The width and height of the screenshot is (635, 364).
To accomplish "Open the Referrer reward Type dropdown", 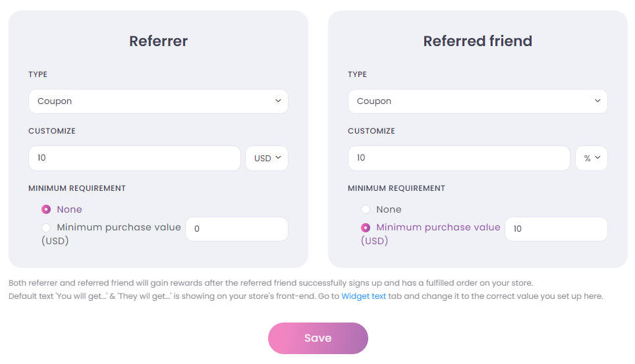I will coord(158,101).
